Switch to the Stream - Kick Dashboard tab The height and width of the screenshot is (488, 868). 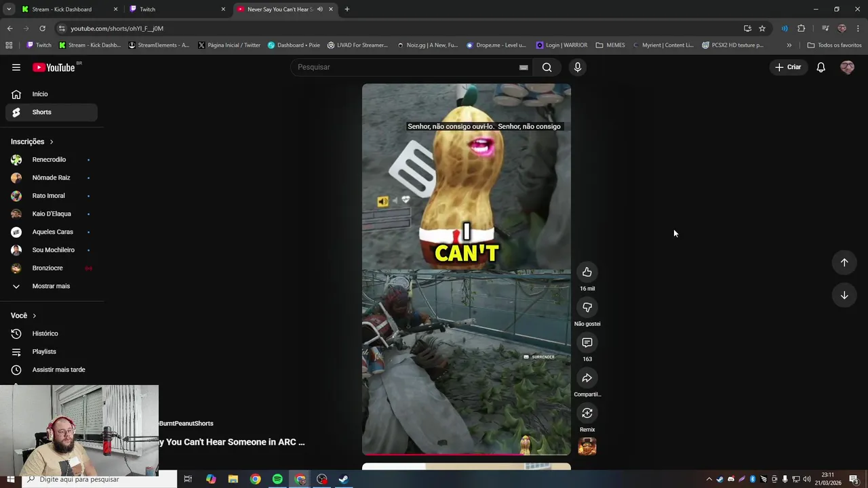click(x=68, y=9)
